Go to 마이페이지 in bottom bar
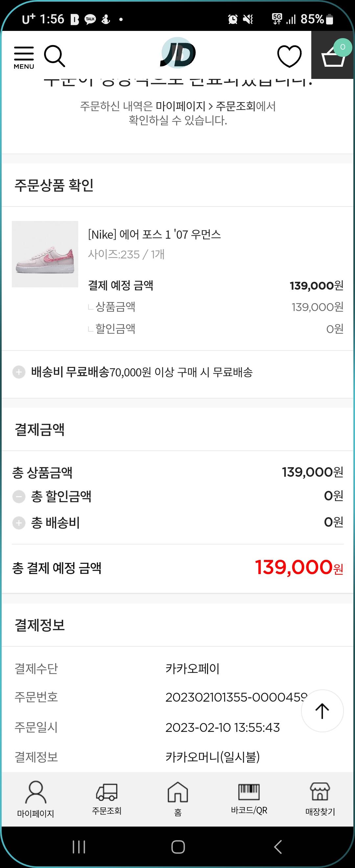Screen dimensions: 355x868 pos(36,799)
